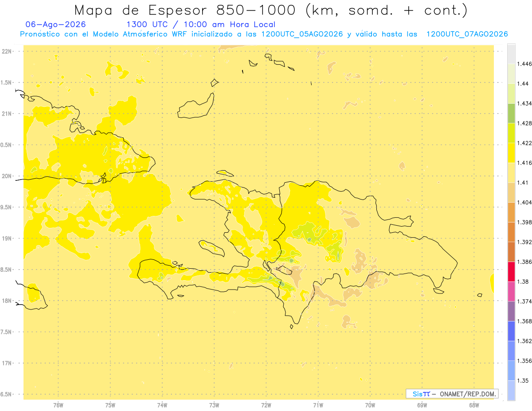The width and height of the screenshot is (532, 411).
Task: Click the legend value 1.362
Action: (524, 341)
